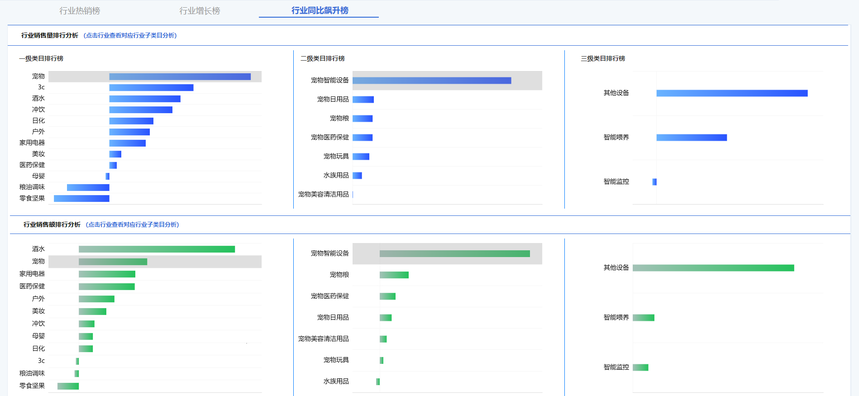Click green 宠物医药保健 bar in second-level amount chart
Image resolution: width=859 pixels, height=396 pixels.
pos(387,296)
